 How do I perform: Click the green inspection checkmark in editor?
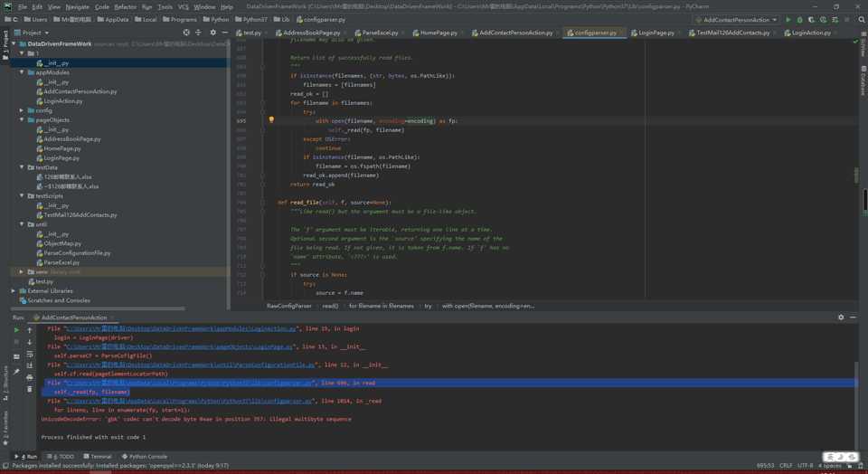[x=855, y=42]
